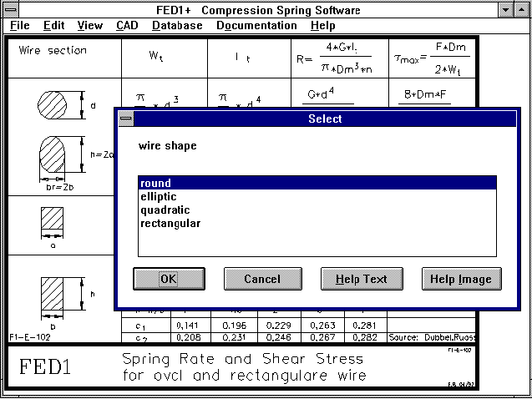
Task: Open the File menu
Action: tap(20, 25)
